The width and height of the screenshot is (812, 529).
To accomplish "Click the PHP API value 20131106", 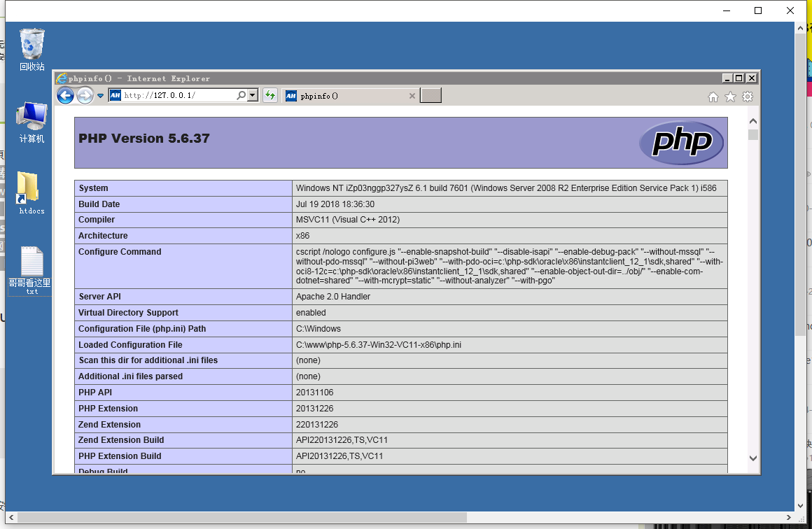I will click(314, 393).
